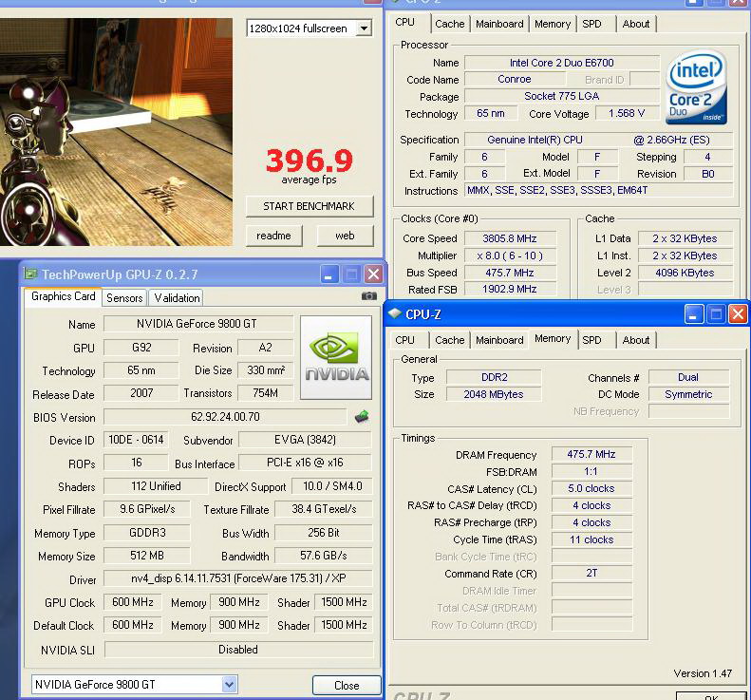This screenshot has width=751, height=700.
Task: Click the Subvendor field EVGA (3842)
Action: 305,440
